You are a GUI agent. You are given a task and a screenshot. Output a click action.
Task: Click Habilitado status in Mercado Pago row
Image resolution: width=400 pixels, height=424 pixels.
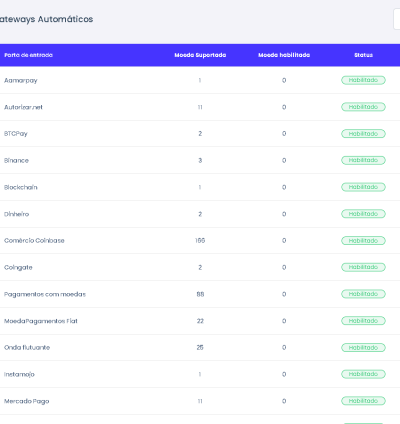363,401
